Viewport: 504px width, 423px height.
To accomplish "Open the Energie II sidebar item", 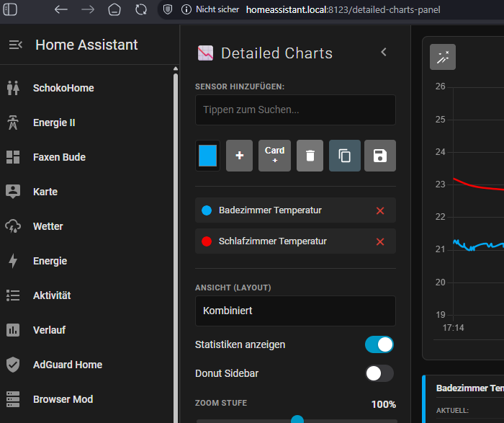I will click(54, 123).
